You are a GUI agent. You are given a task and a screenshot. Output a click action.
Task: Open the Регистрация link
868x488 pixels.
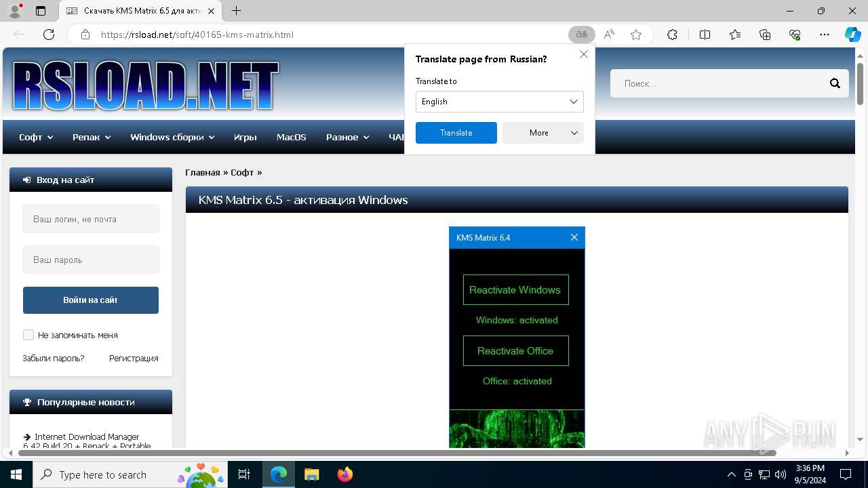coord(134,358)
